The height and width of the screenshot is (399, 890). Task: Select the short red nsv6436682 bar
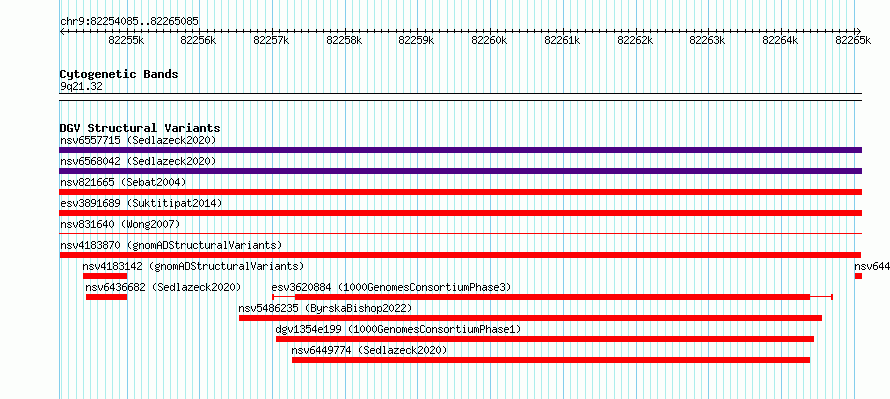(106, 297)
